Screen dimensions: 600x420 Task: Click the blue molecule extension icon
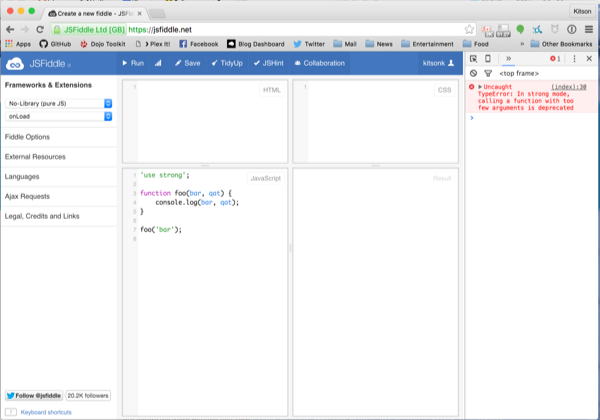[x=537, y=29]
